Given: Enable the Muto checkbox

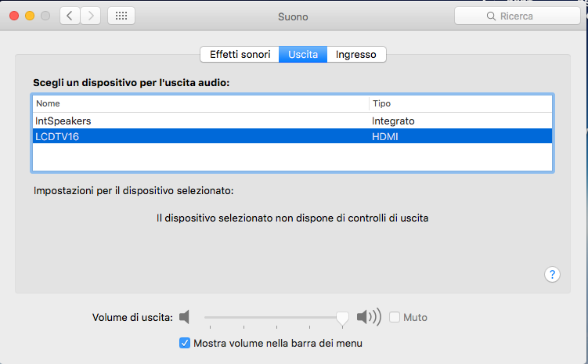Looking at the screenshot, I should [x=395, y=317].
